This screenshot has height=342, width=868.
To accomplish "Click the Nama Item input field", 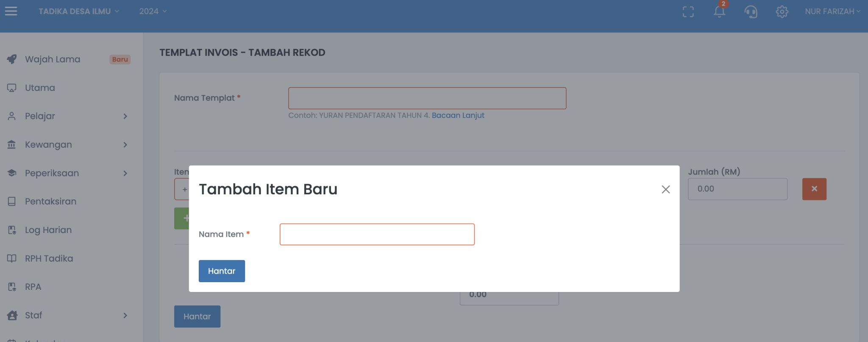I will [376, 234].
